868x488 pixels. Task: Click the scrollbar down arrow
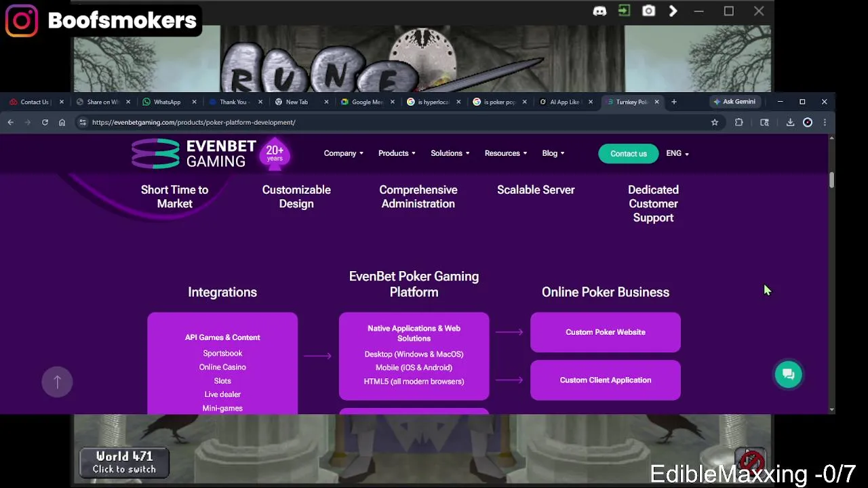[x=831, y=409]
